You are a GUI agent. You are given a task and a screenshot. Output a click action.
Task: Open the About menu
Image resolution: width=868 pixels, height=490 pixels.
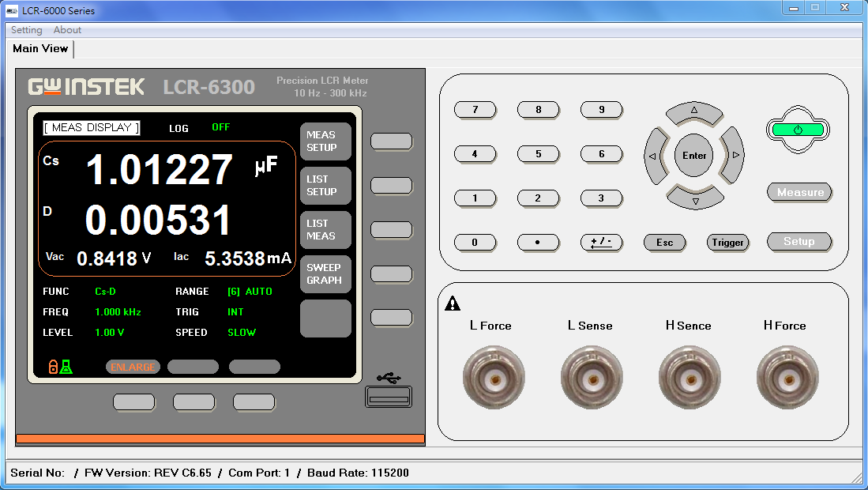click(x=68, y=30)
